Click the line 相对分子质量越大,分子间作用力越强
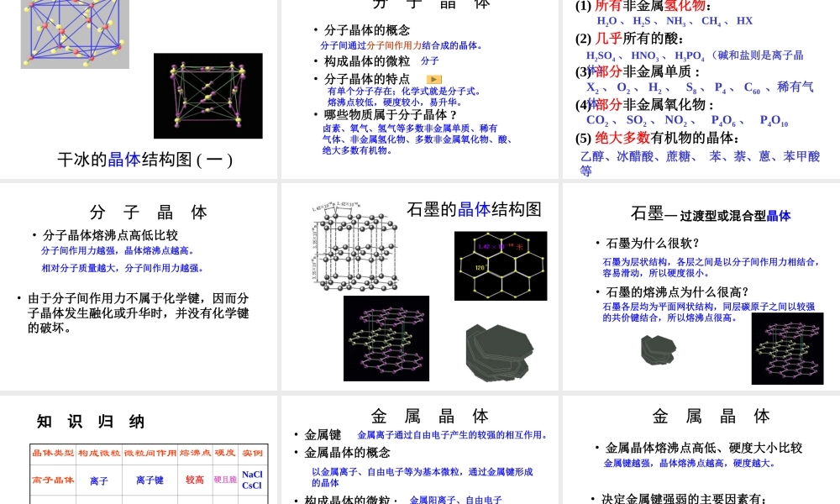Viewport: 840px width, 504px height. [x=123, y=268]
